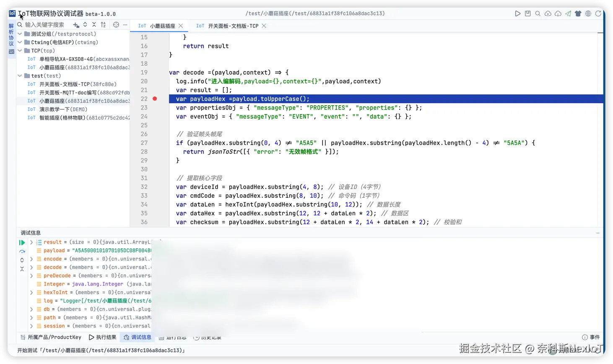Viewport: 613px width, 364px height.
Task: Click the status bar 开始测试 message
Action: [101, 350]
